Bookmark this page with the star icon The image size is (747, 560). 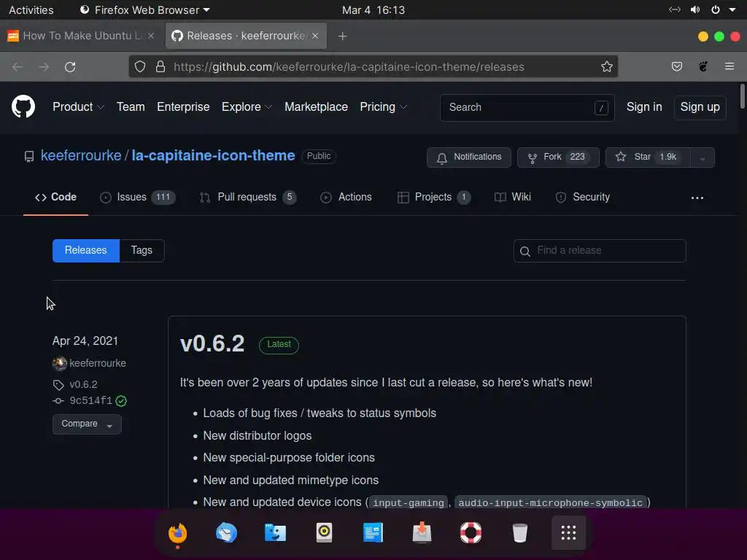[x=606, y=66]
